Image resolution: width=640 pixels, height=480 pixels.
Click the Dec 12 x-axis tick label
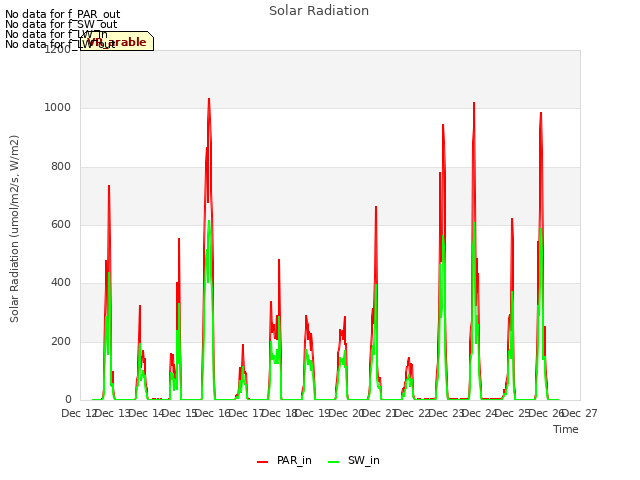coord(79,413)
